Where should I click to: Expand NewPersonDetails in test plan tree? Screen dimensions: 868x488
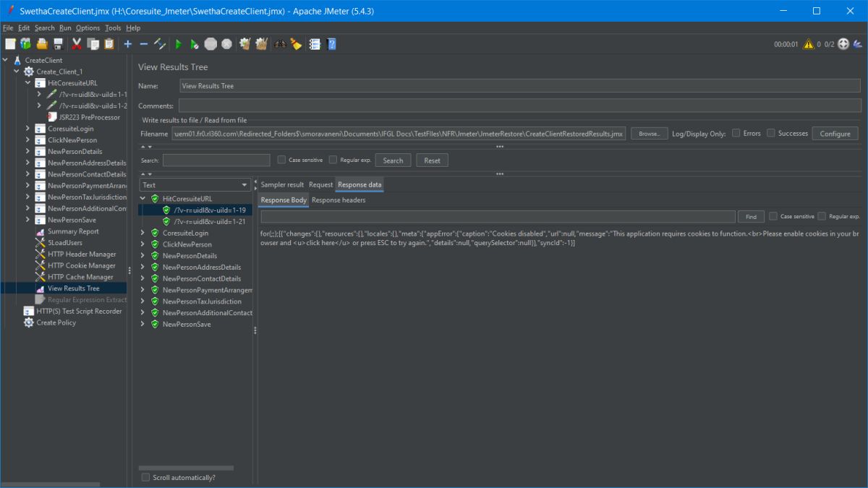click(28, 152)
